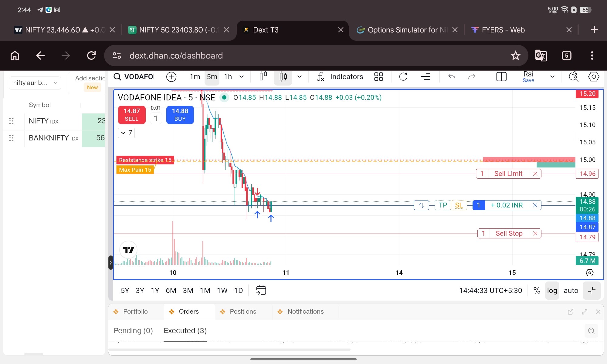The height and width of the screenshot is (364, 607).
Task: Switch to the FYERS - Web browser tab
Action: 503,30
